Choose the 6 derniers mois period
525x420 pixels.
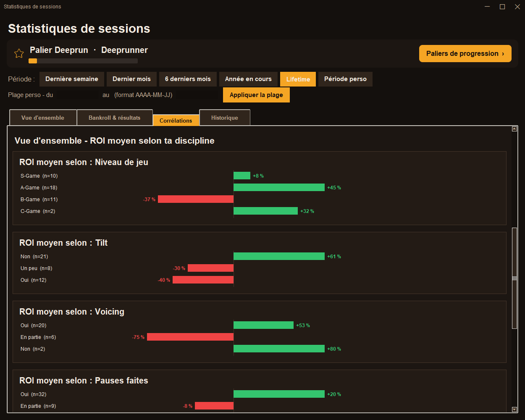point(188,79)
